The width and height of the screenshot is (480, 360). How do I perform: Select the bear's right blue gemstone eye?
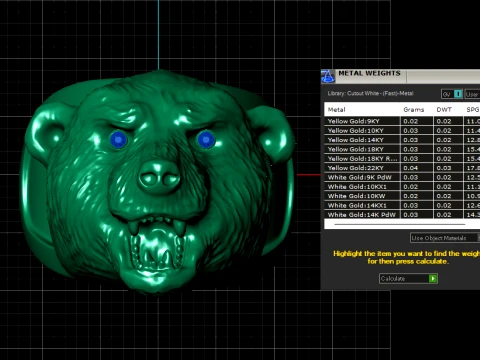coord(206,139)
